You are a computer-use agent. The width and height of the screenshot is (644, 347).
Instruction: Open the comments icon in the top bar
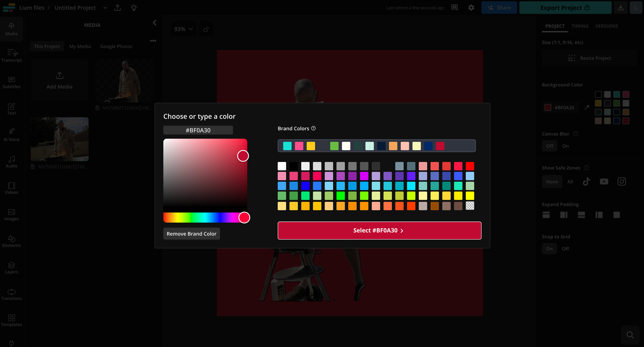click(454, 8)
